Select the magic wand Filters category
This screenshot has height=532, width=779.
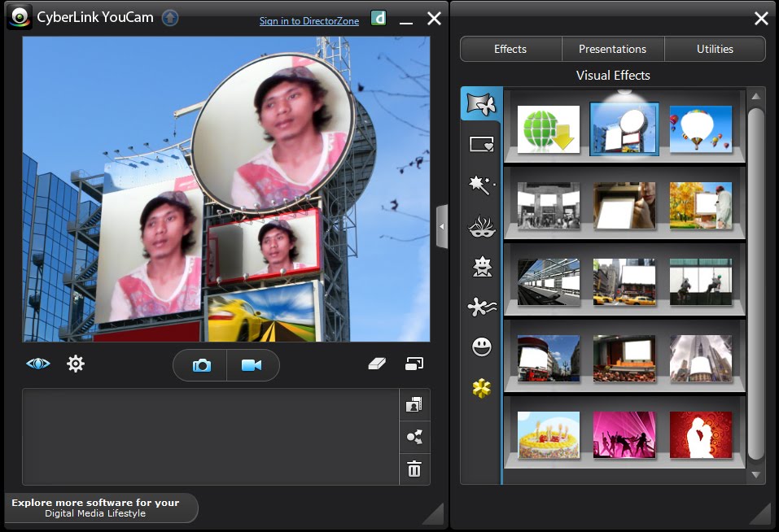click(481, 185)
